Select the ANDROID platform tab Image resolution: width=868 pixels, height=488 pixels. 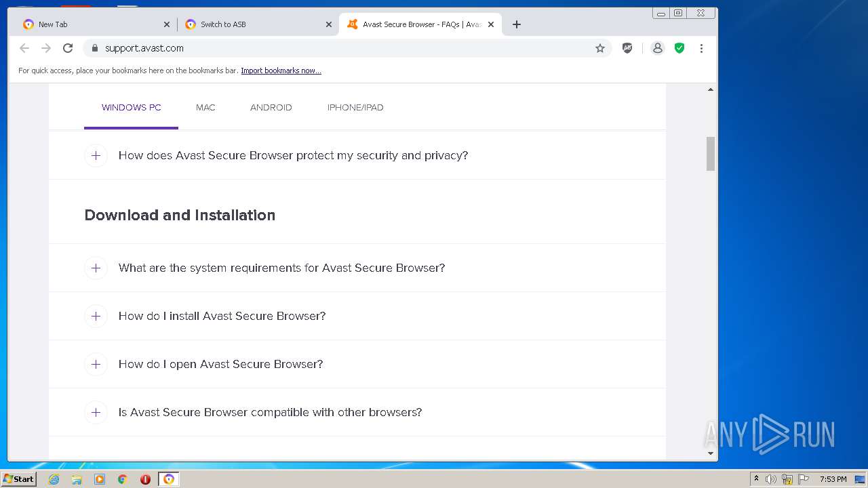[x=271, y=107]
